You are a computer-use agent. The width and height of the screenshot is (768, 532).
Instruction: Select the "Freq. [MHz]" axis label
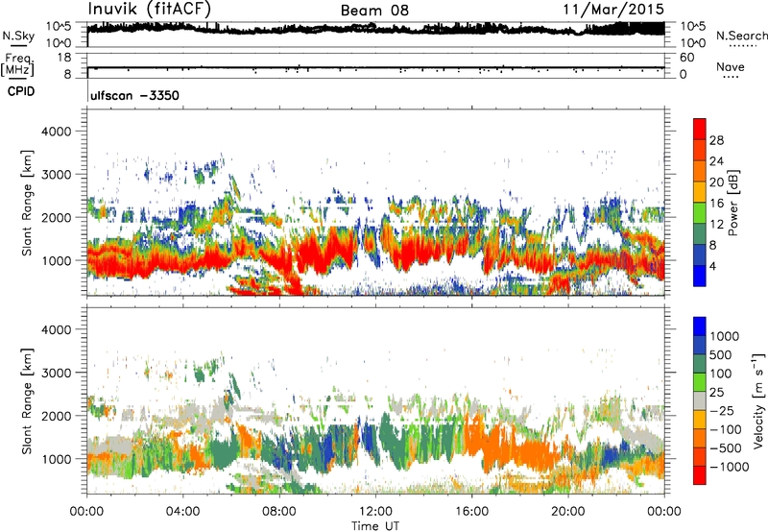point(17,64)
